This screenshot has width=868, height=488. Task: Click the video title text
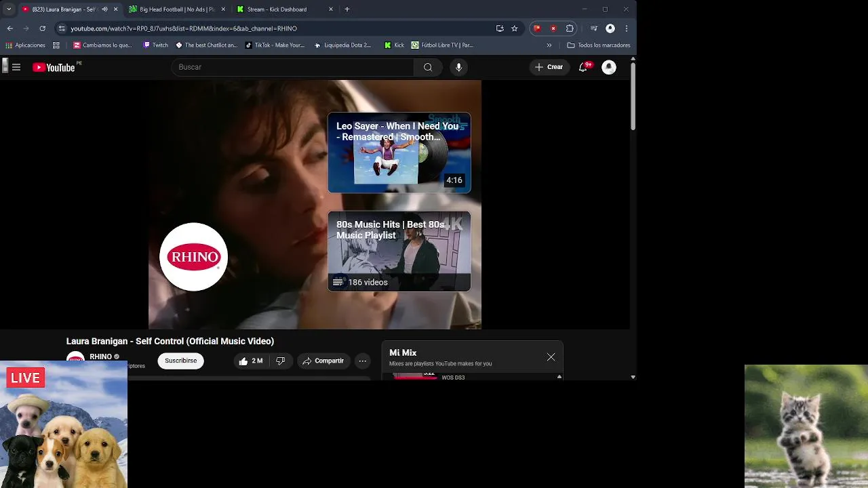click(170, 341)
